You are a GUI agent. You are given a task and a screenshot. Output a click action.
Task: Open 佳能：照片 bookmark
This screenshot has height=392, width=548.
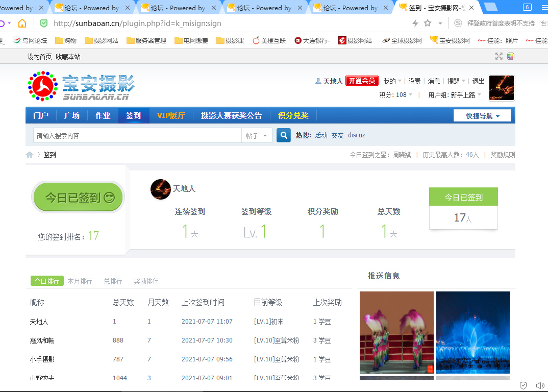tap(497, 40)
